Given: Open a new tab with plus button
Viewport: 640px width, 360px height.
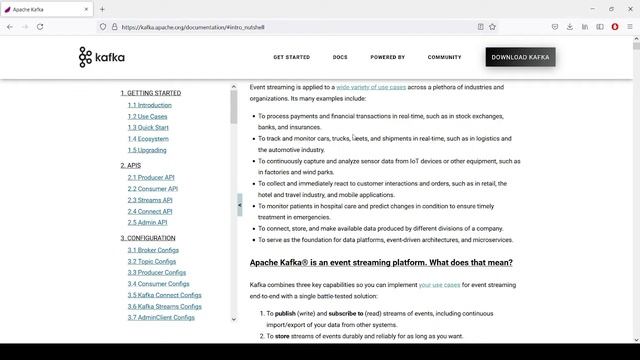Looking at the screenshot, I should [x=102, y=9].
